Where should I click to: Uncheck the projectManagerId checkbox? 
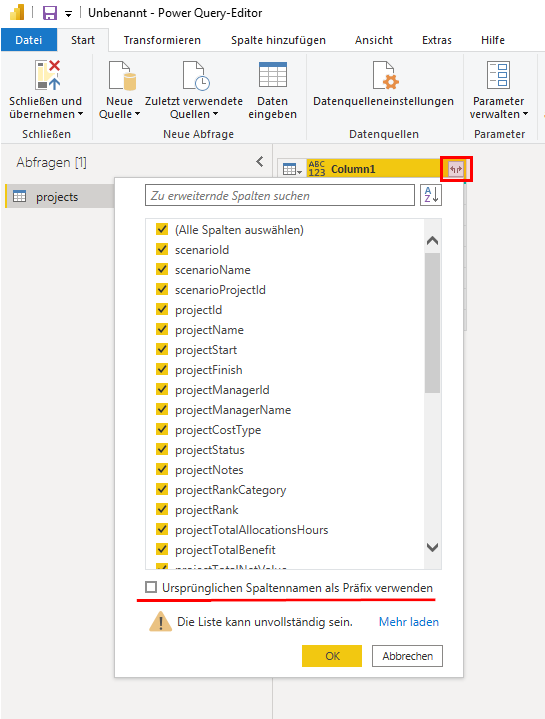click(x=162, y=389)
